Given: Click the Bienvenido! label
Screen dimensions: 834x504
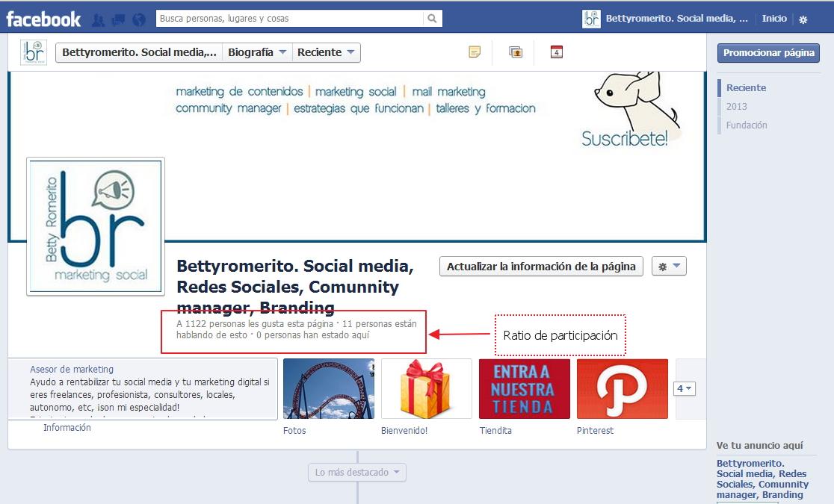Looking at the screenshot, I should point(404,431).
